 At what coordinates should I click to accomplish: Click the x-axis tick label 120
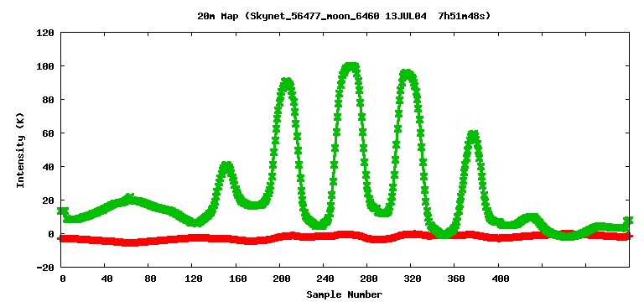click(x=194, y=279)
